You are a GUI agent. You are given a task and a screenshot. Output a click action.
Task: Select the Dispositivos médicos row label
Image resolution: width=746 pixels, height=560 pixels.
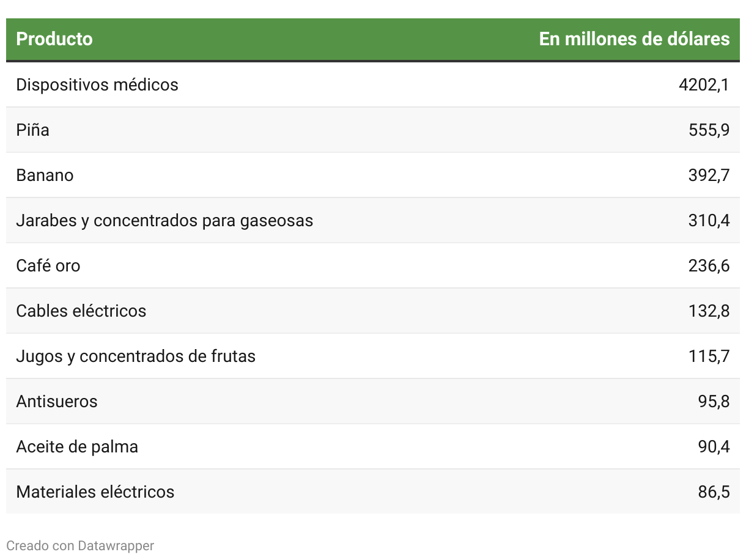97,84
